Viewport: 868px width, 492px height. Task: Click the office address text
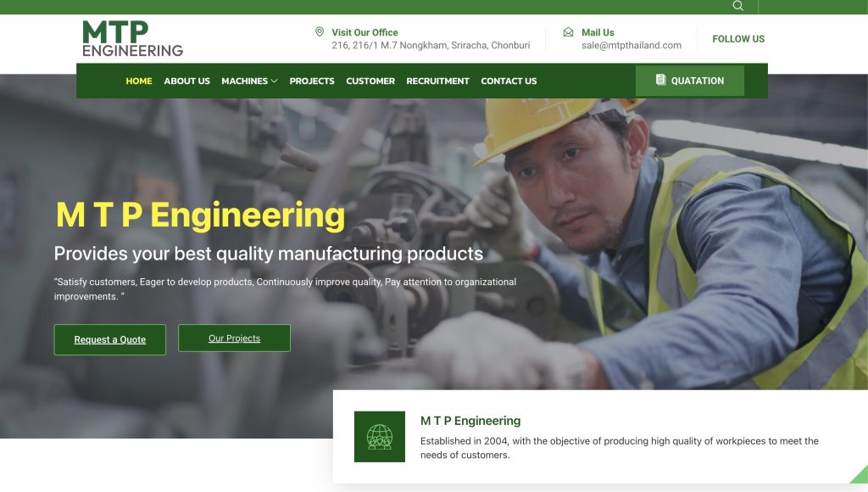pos(431,46)
